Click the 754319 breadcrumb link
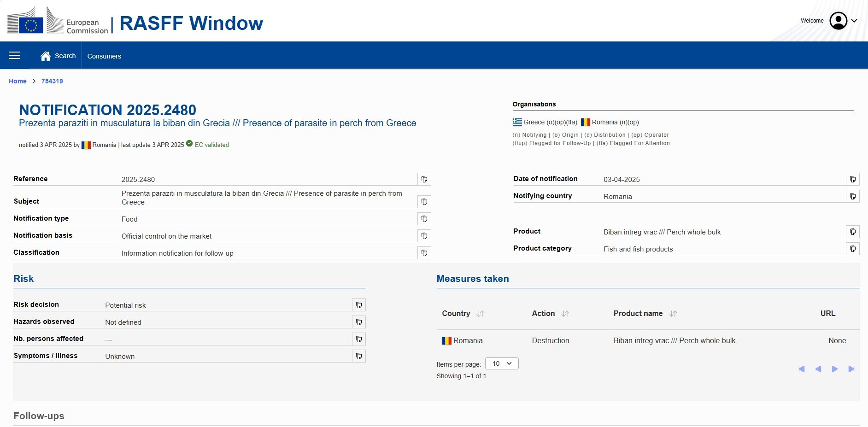 point(52,81)
